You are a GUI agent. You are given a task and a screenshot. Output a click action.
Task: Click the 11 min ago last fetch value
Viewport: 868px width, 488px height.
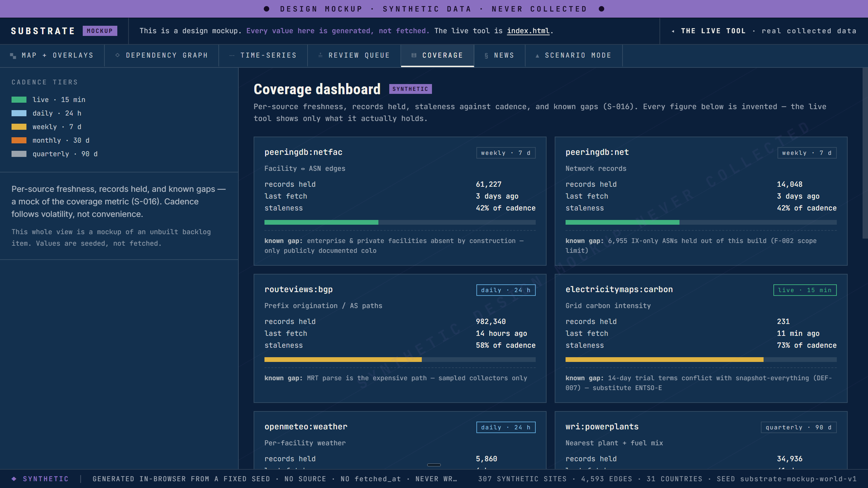(x=798, y=333)
